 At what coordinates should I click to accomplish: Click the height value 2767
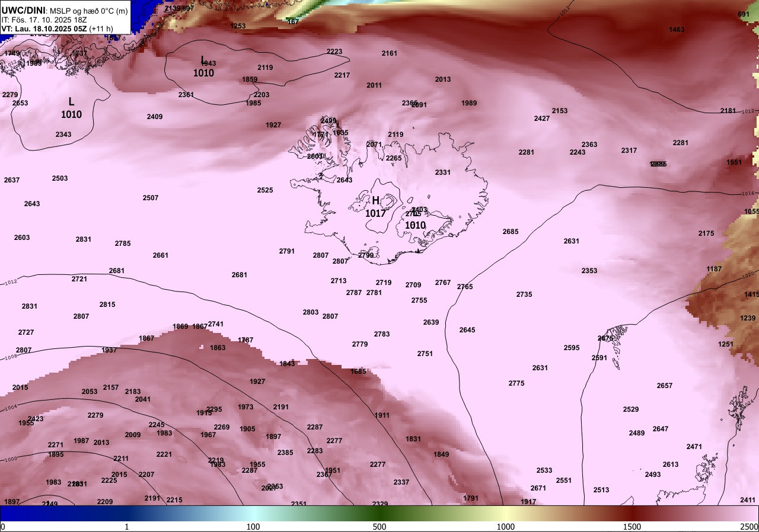click(443, 283)
